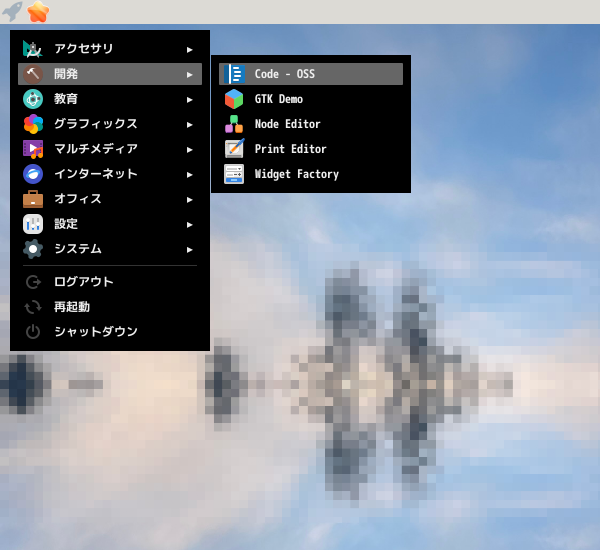Open the グラフィックス menu category

(110, 124)
